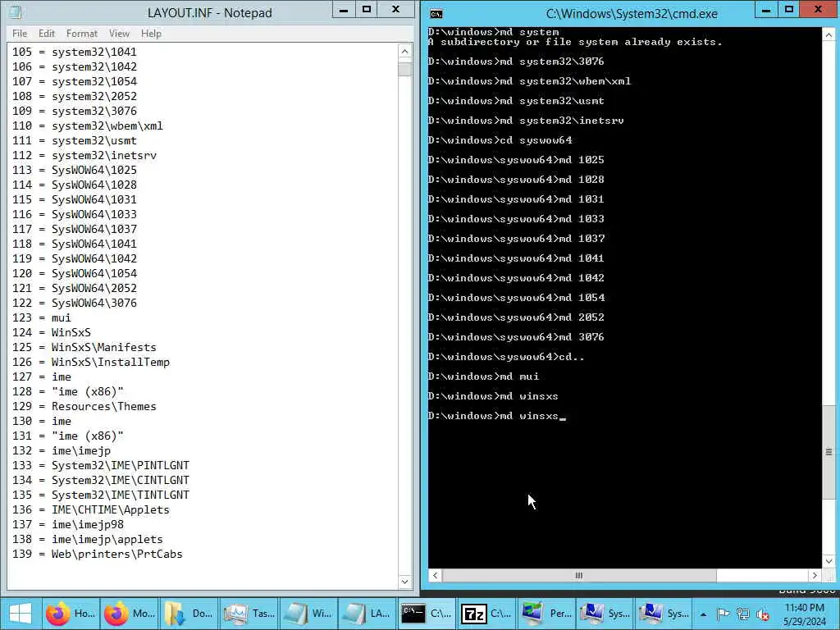Image resolution: width=840 pixels, height=630 pixels.
Task: Click cmd window scroll down arrow
Action: pyautogui.click(x=829, y=561)
